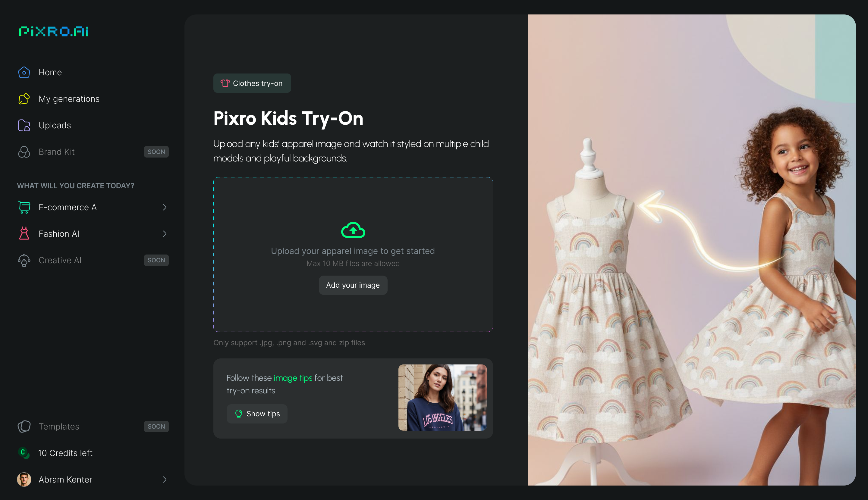Click the Uploads folder icon
868x500 pixels.
(24, 125)
